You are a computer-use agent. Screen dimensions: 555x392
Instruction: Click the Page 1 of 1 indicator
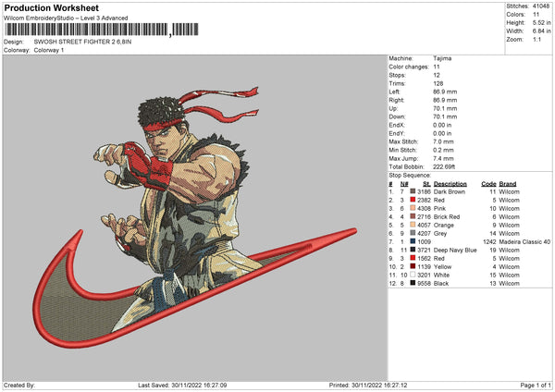tap(536, 385)
